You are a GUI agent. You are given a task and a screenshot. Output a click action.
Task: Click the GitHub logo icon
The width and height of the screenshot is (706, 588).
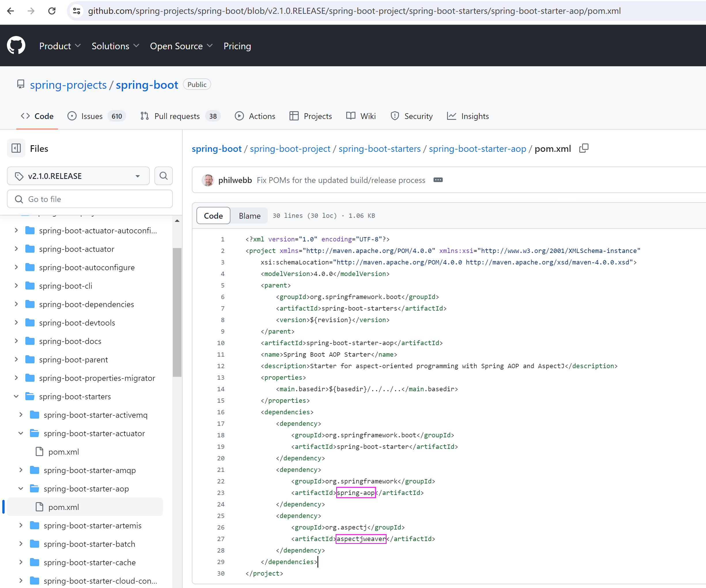[x=16, y=46]
